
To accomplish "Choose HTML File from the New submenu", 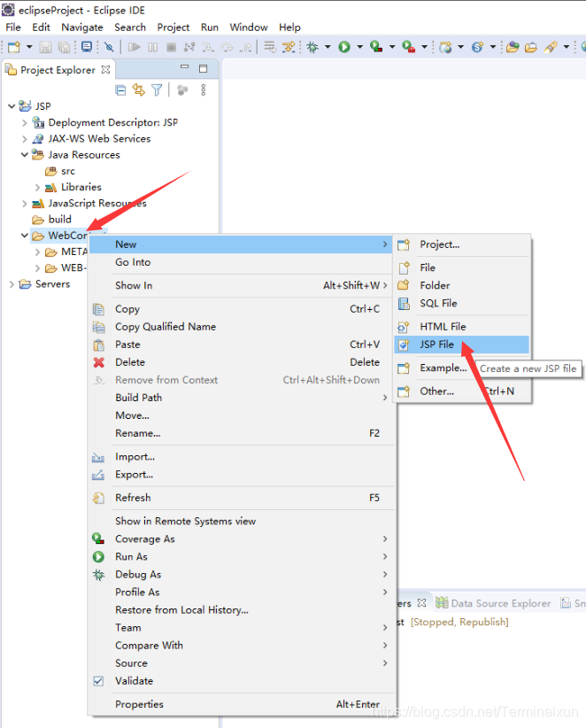I will click(x=462, y=327).
